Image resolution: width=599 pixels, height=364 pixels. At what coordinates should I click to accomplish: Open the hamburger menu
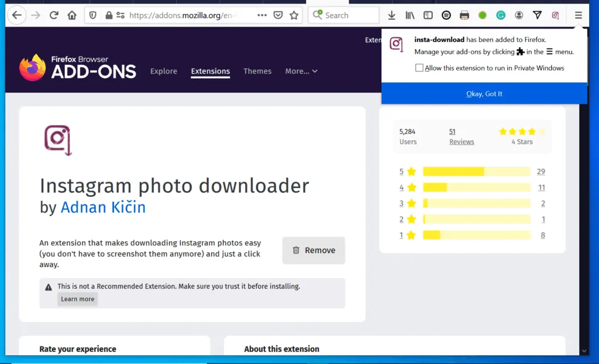point(578,15)
